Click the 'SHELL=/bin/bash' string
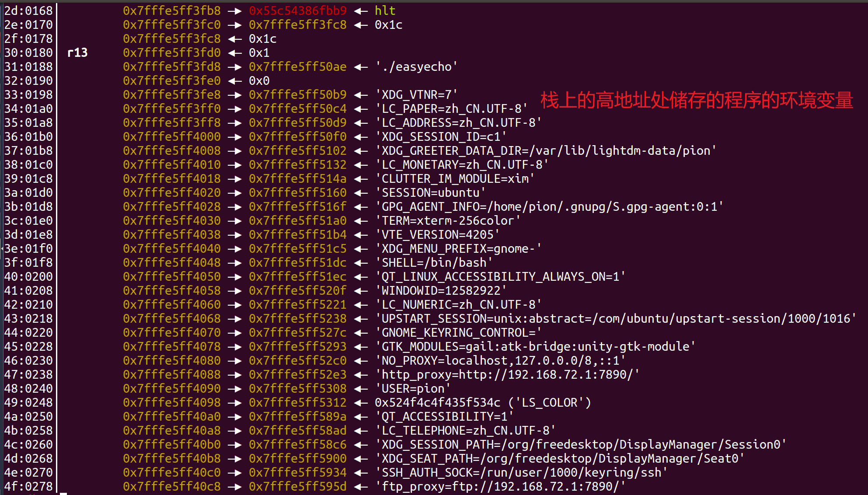868x495 pixels. tap(434, 263)
